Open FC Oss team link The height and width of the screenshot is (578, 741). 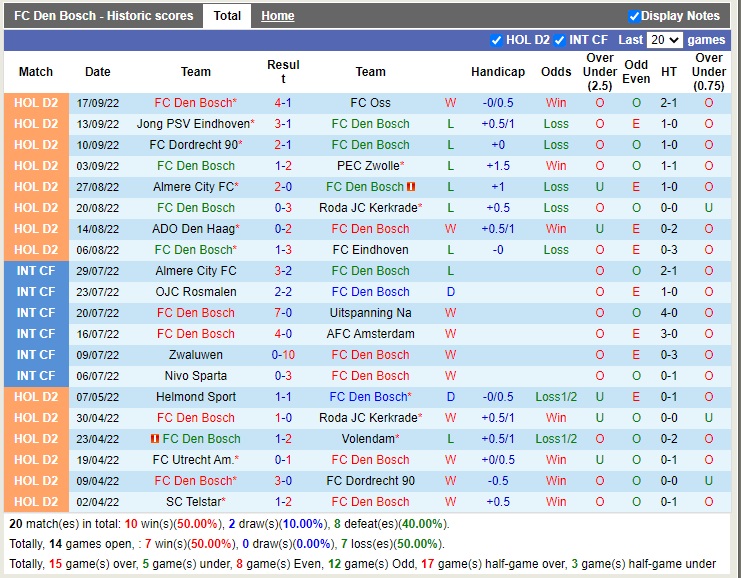click(370, 103)
